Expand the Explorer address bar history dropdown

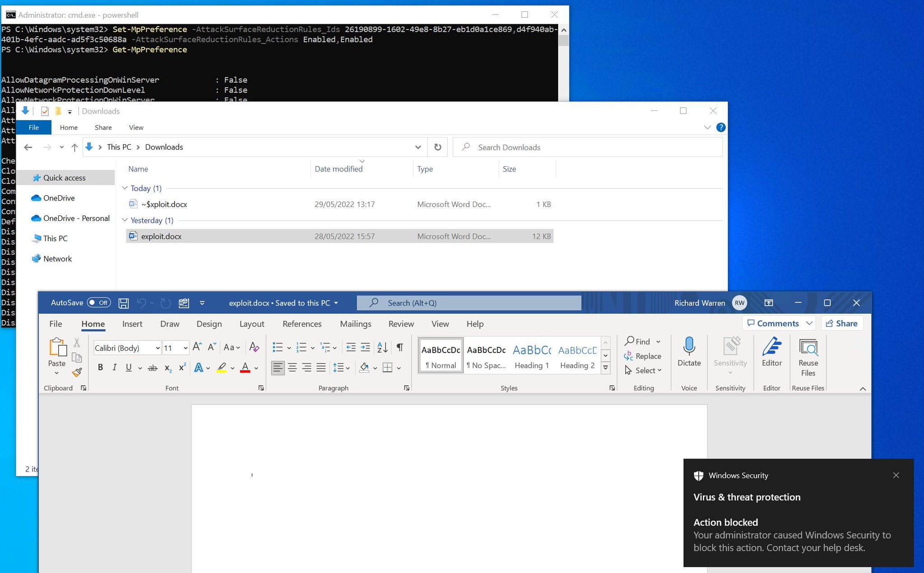(418, 147)
